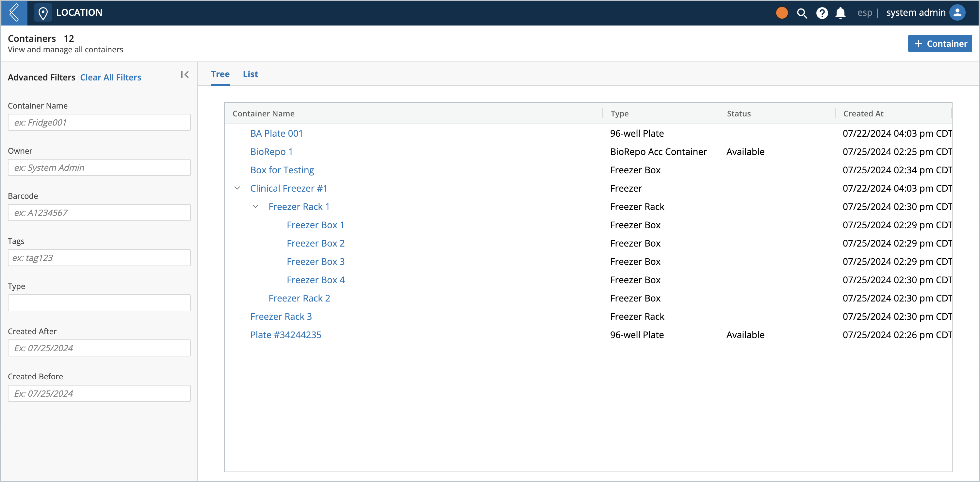This screenshot has width=980, height=482.
Task: Sort by Type column header
Action: 619,113
